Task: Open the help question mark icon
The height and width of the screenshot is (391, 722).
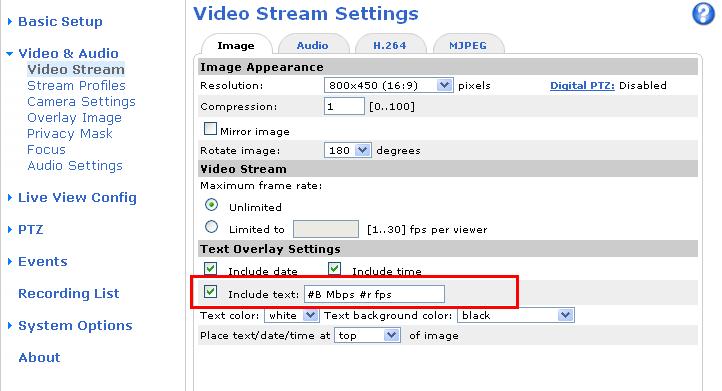Action: click(703, 14)
